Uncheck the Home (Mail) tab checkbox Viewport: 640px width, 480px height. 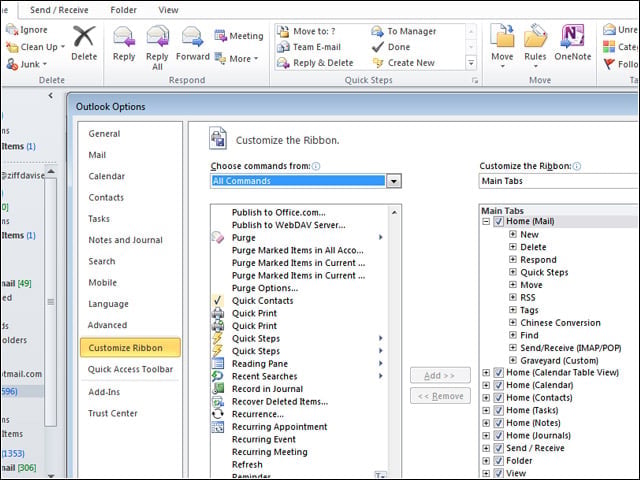[x=498, y=222]
